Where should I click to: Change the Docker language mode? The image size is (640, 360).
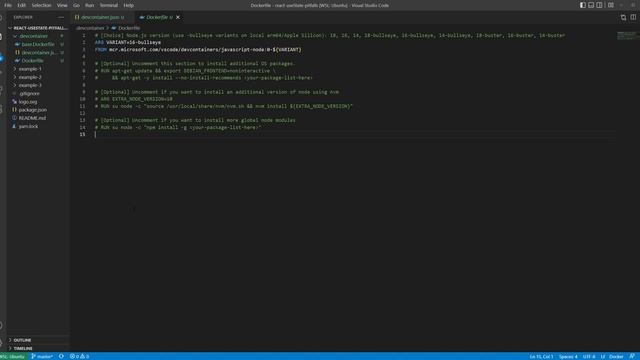(x=616, y=356)
